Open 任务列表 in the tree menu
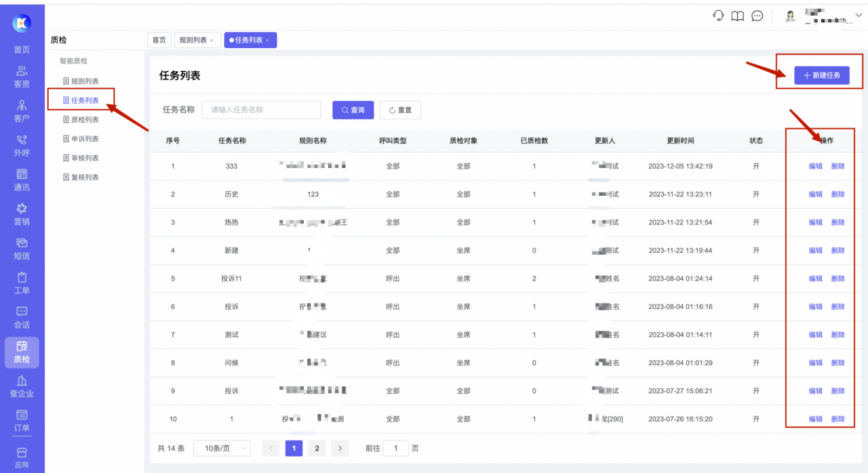Image resolution: width=868 pixels, height=473 pixels. click(x=81, y=100)
